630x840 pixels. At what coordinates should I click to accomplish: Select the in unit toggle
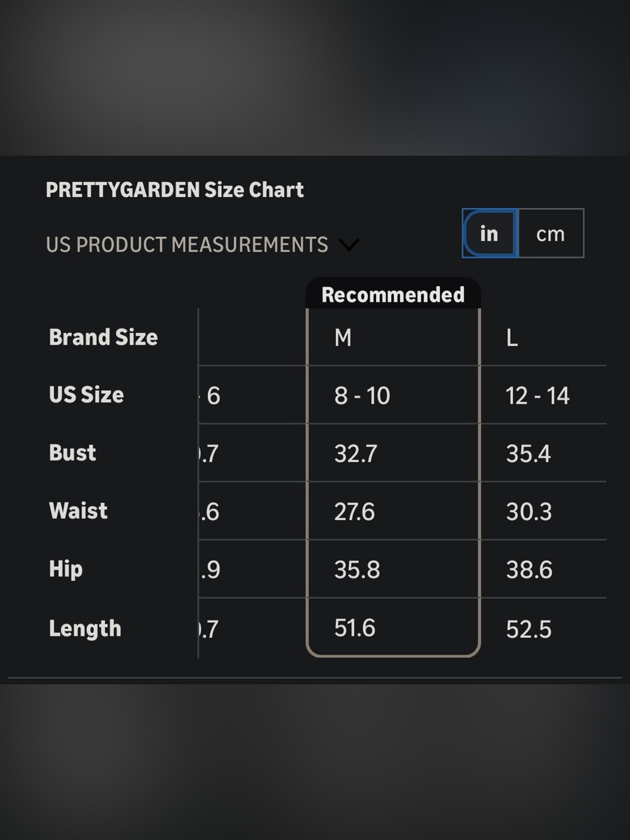tap(490, 234)
